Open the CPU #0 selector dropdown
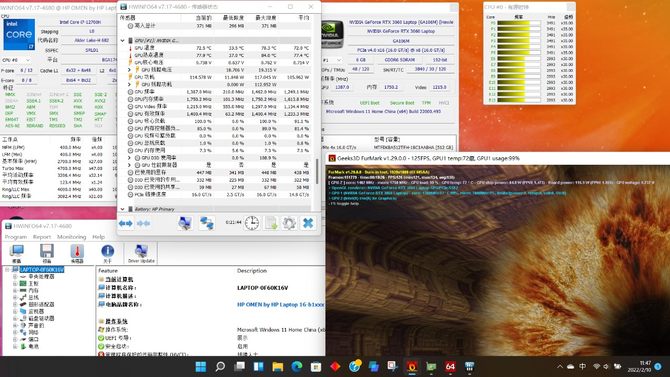This screenshot has width=670, height=377. 16,60
